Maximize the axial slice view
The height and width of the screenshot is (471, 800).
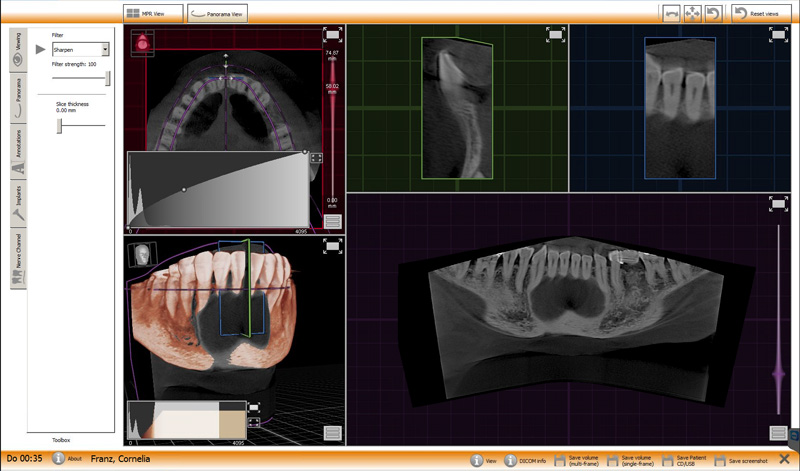point(332,36)
